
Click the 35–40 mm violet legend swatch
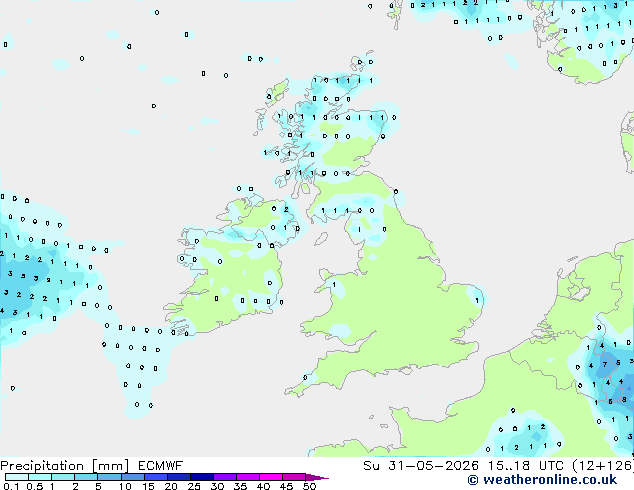click(x=247, y=477)
